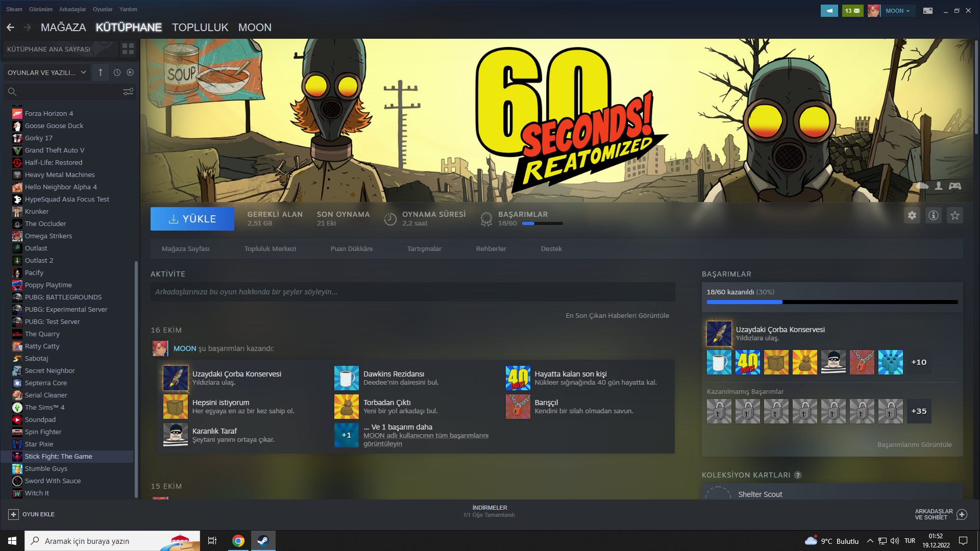
Task: Click the back navigation arrow
Action: 10,28
